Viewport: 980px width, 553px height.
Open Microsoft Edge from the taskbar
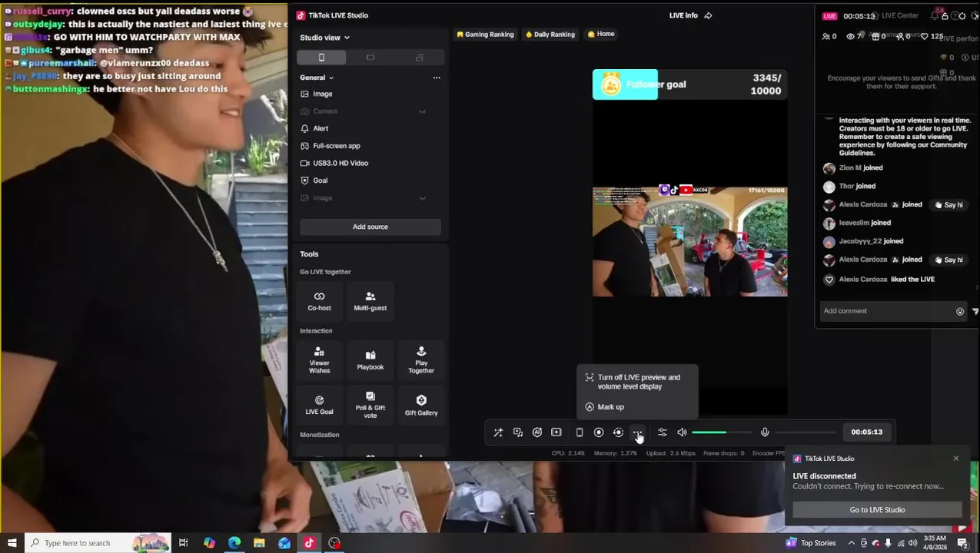[234, 543]
